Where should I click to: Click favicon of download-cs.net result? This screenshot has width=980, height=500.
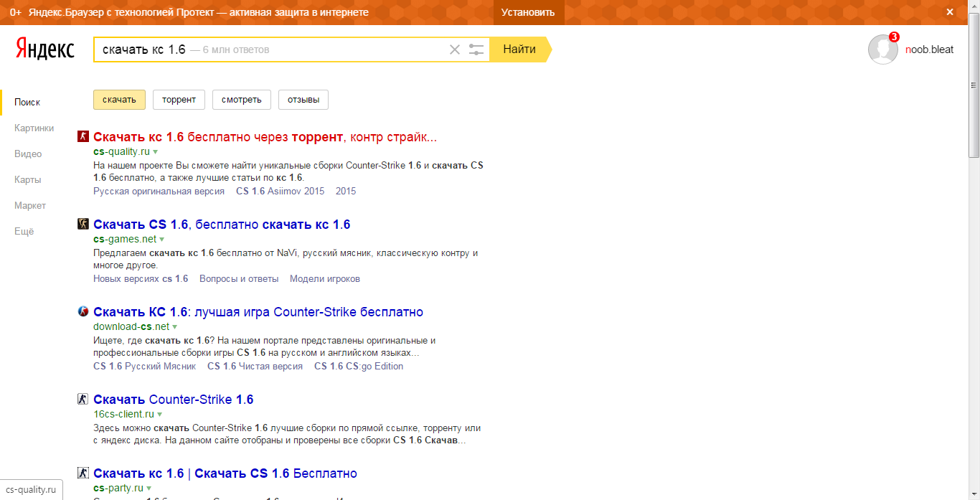point(83,311)
